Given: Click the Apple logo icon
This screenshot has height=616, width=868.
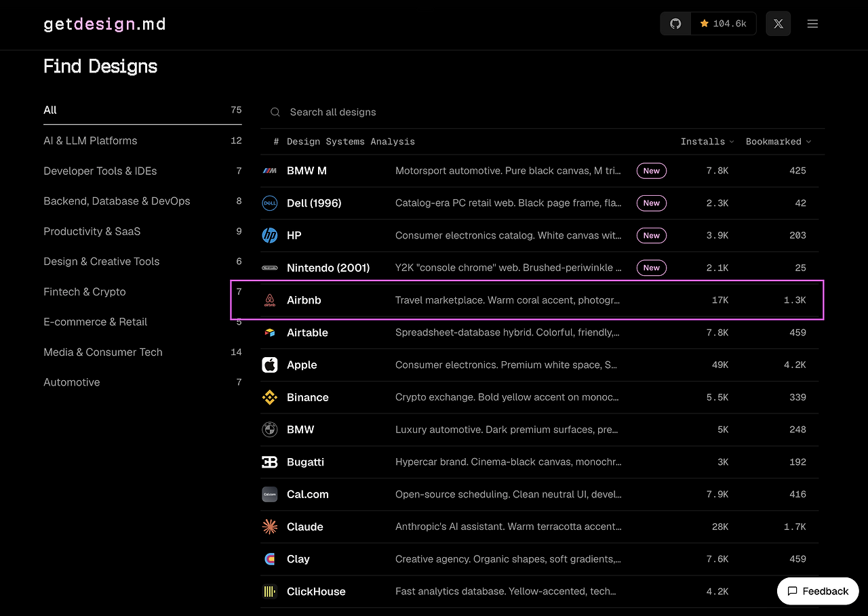Looking at the screenshot, I should (270, 365).
